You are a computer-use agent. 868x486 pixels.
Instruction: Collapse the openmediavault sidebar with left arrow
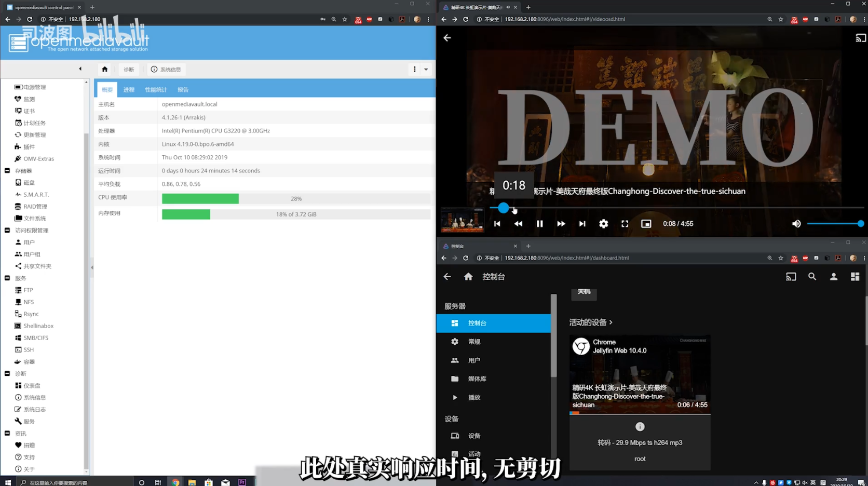(x=80, y=69)
